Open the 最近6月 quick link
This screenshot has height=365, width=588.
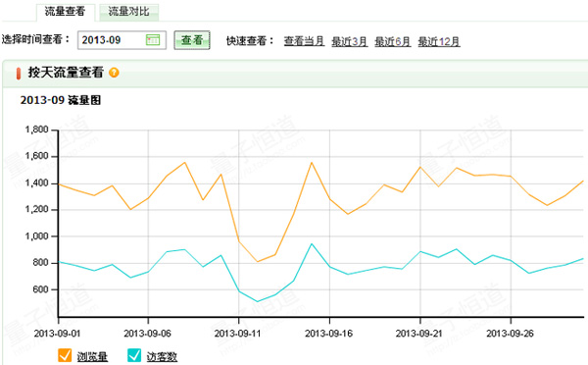coord(393,41)
